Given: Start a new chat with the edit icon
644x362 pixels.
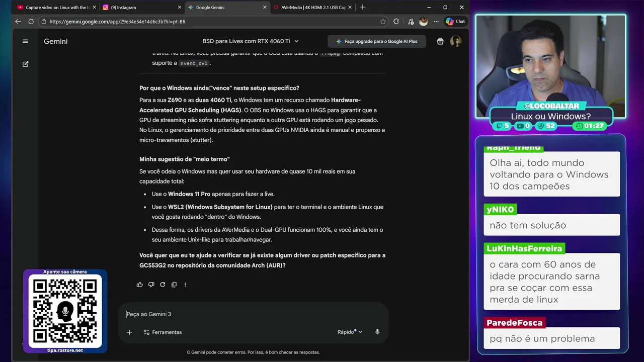Looking at the screenshot, I should coord(25,64).
